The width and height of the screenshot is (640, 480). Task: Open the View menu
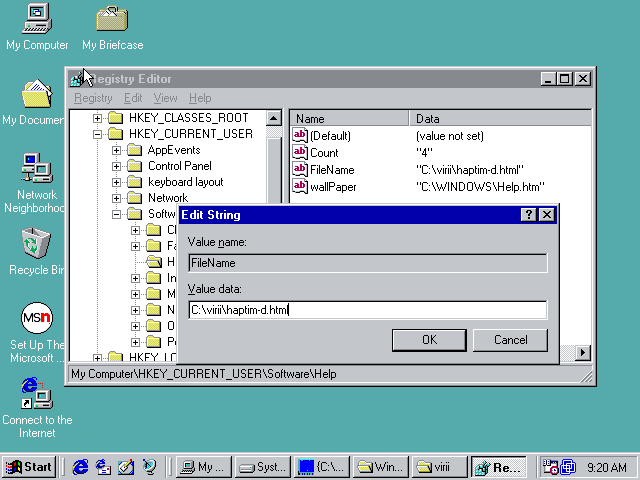click(165, 98)
